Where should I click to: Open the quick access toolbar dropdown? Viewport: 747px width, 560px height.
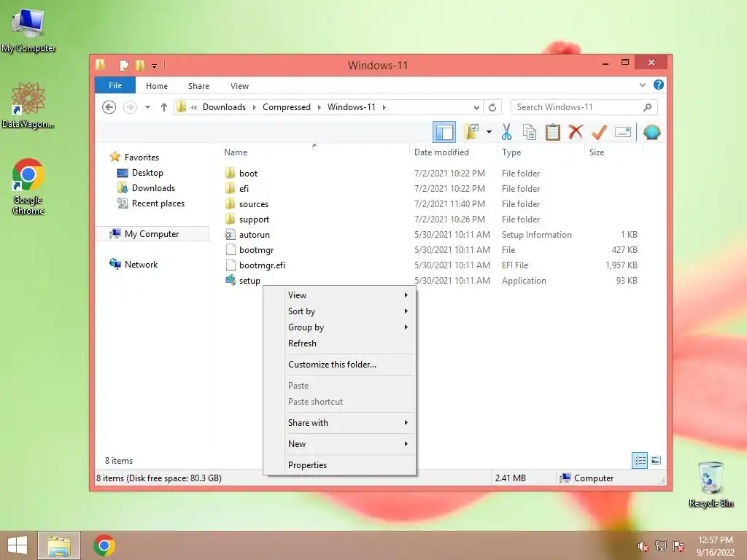(154, 66)
